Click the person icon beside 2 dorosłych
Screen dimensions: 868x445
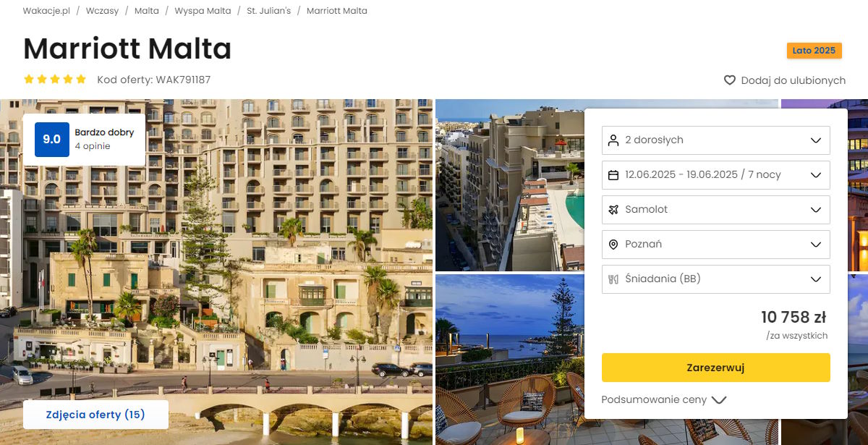pos(613,140)
